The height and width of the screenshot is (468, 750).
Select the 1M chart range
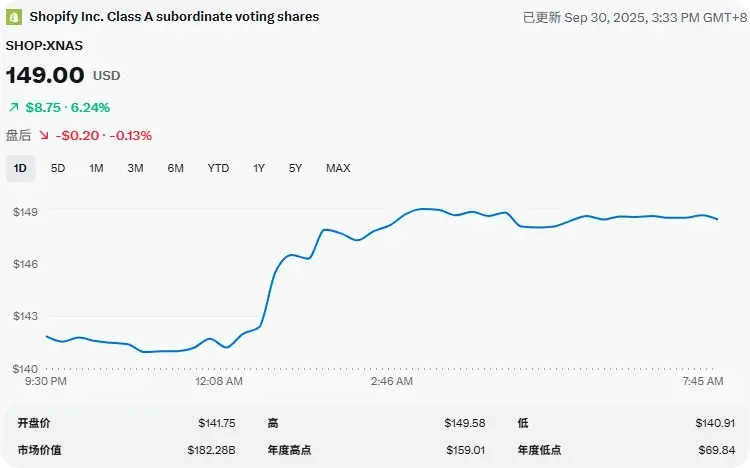click(x=96, y=168)
